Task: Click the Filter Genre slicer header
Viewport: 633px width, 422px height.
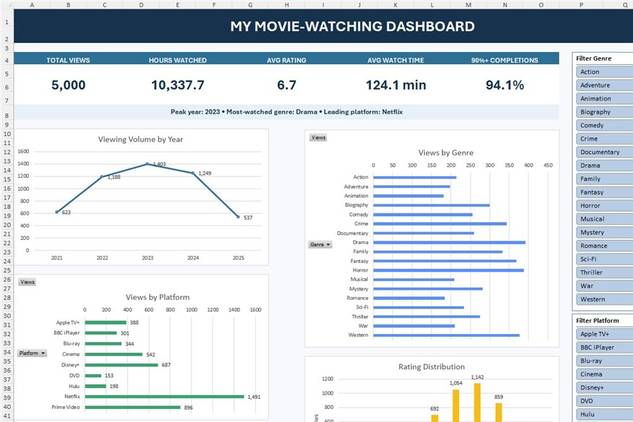Action: tap(594, 59)
